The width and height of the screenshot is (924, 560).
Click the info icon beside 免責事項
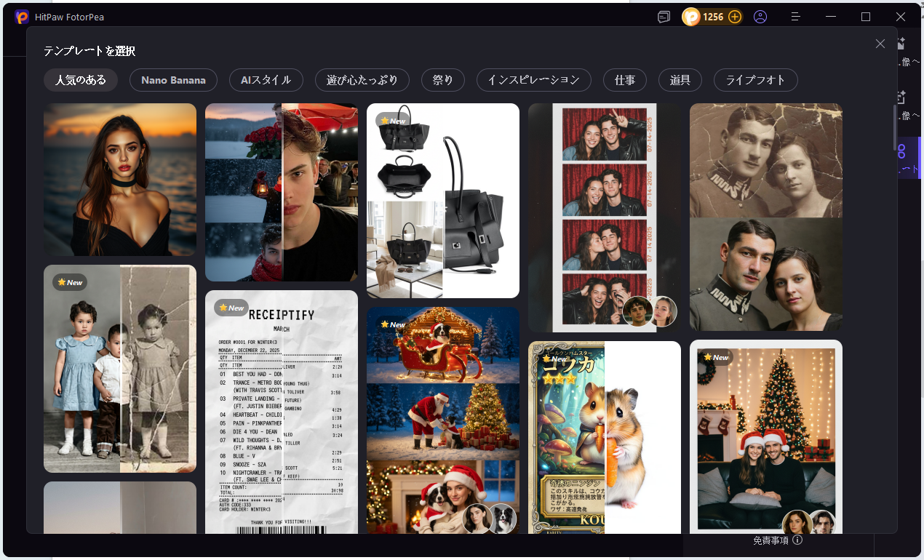(x=797, y=540)
